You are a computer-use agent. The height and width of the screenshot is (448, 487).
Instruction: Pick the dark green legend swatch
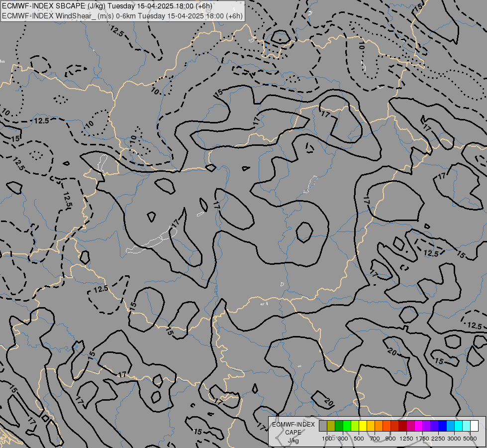point(339,426)
